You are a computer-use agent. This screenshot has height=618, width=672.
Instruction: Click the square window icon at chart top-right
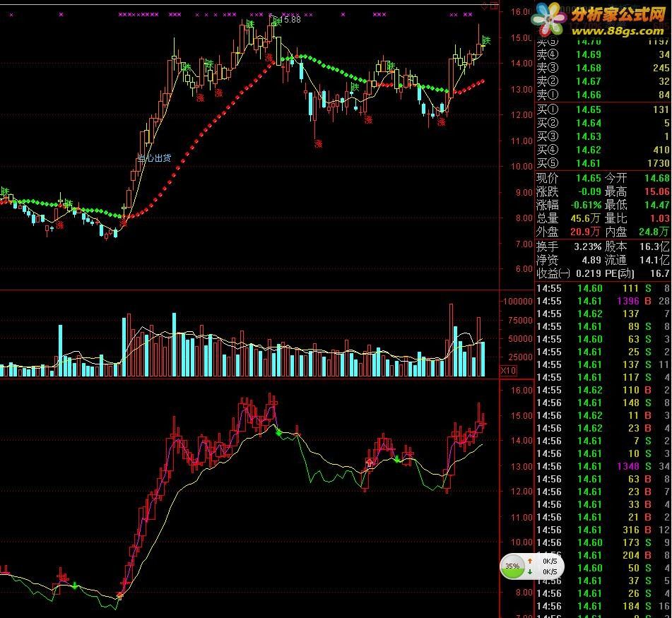pyautogui.click(x=494, y=6)
